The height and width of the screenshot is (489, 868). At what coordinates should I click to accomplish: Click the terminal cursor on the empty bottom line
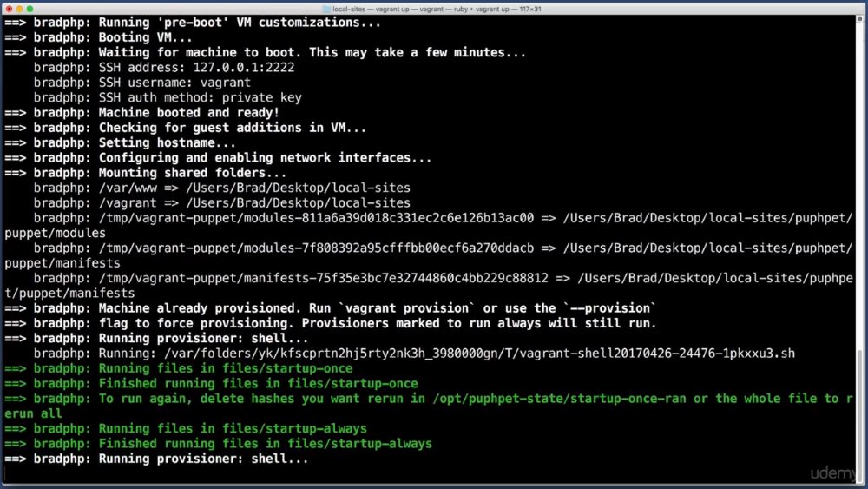pos(5,474)
